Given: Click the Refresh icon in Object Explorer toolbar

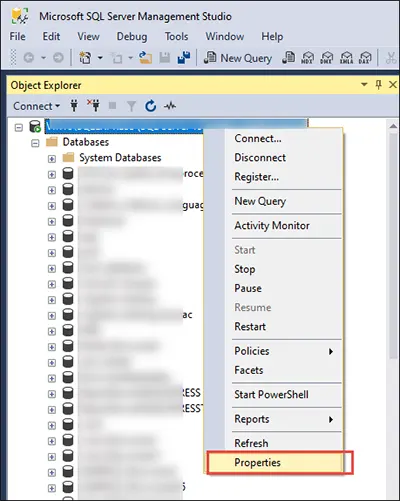Looking at the screenshot, I should 150,106.
